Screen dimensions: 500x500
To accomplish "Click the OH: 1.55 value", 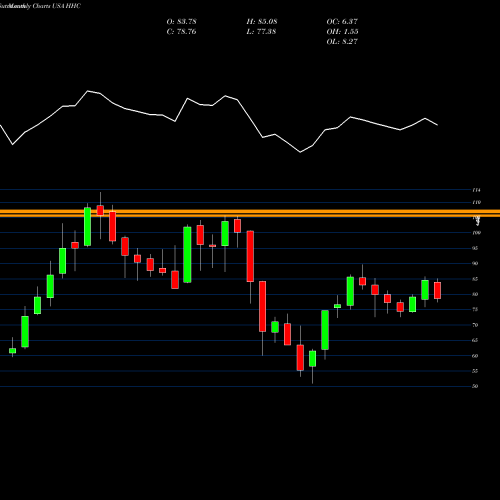I will click(x=342, y=32).
